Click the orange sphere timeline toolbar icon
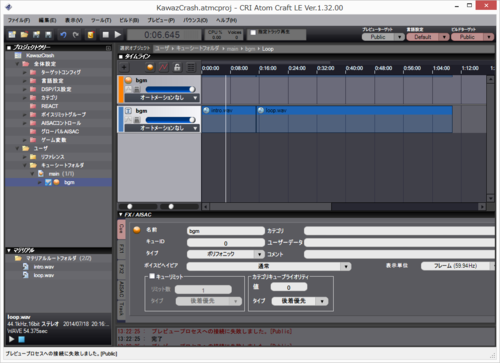The image size is (500, 363). click(x=150, y=67)
